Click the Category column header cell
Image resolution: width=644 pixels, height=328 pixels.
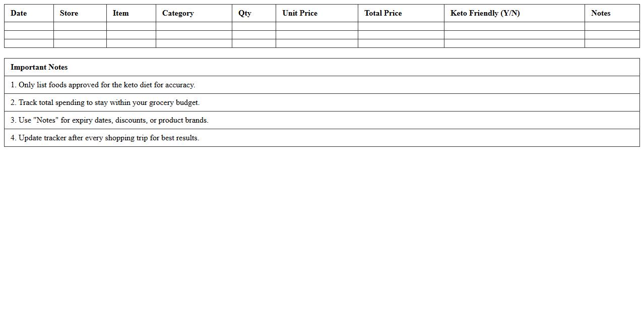click(178, 13)
